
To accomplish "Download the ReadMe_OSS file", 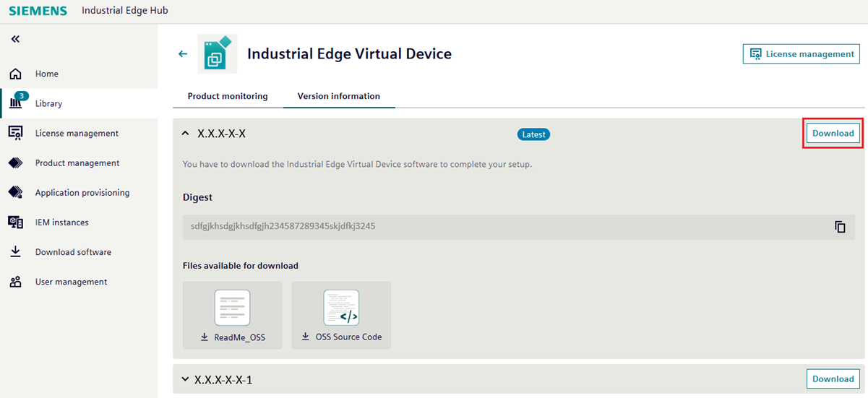I will 233,337.
